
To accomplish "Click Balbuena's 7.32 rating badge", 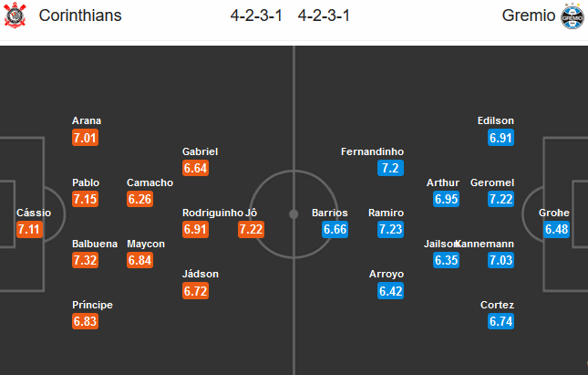I will (x=85, y=260).
